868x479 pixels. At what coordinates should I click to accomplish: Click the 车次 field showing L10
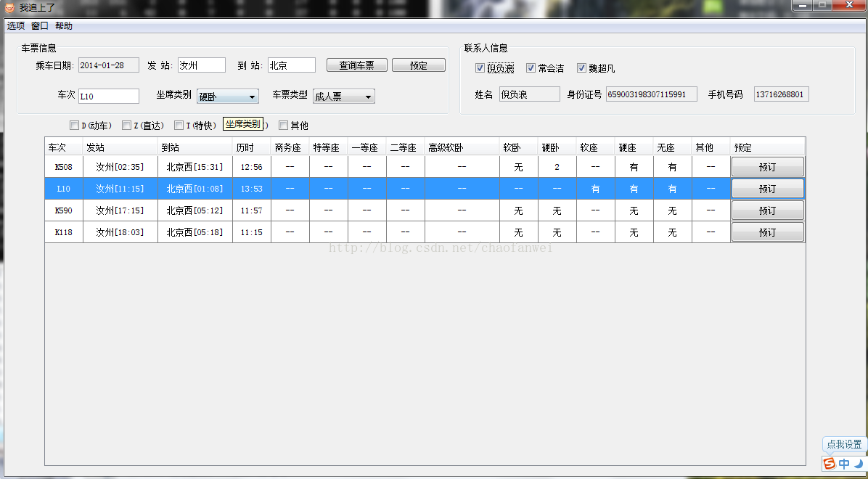(108, 96)
